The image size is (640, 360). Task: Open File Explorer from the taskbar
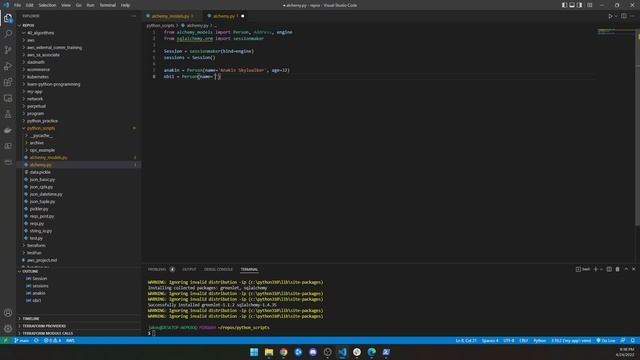[x=269, y=352]
